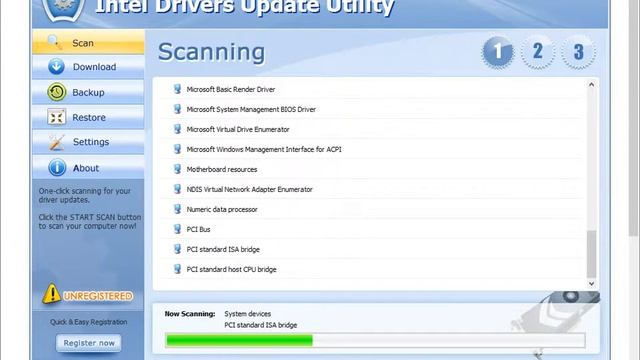
Task: Click device icon beside Microsoft Windows Management Interface
Action: 177,149
